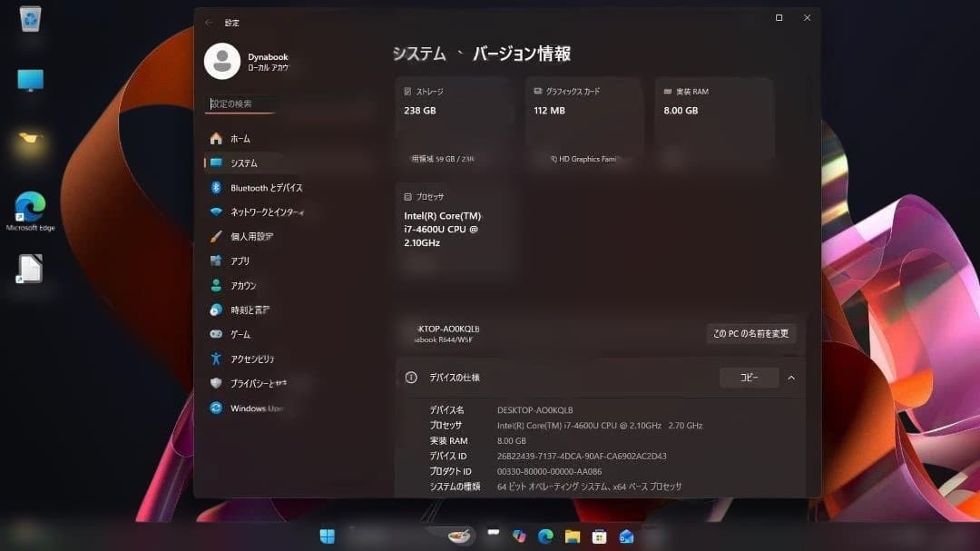Click the Windows Update icon in sidebar
Viewport: 980px width, 551px height.
point(218,408)
